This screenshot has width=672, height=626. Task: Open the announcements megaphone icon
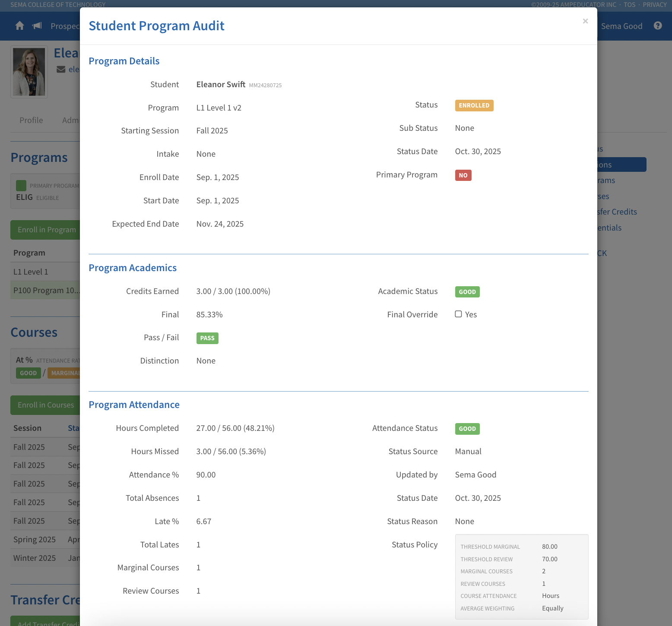(x=37, y=26)
